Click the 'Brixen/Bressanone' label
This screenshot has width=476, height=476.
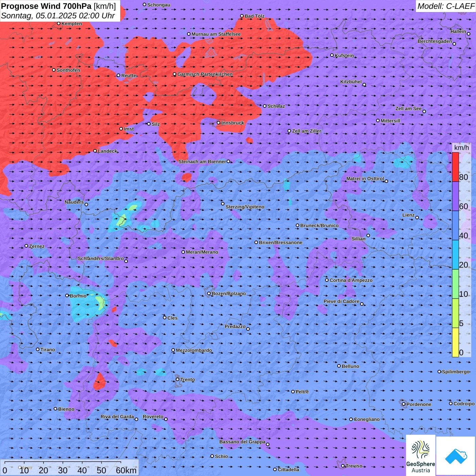[x=280, y=242]
